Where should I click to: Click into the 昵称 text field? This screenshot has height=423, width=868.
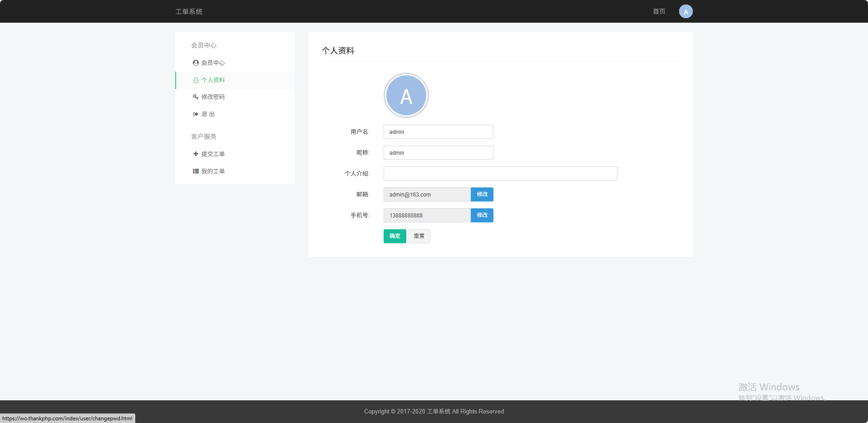(x=438, y=153)
